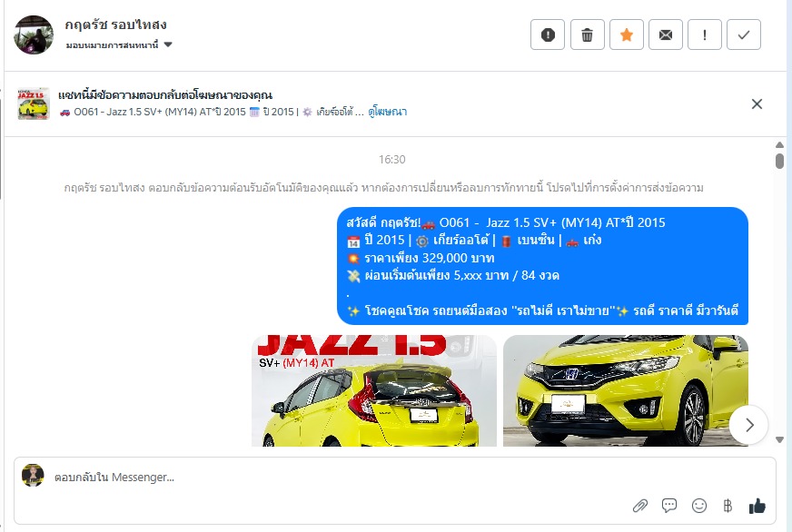Delete conversation using trash icon
Screen dimensions: 792x532
587,34
